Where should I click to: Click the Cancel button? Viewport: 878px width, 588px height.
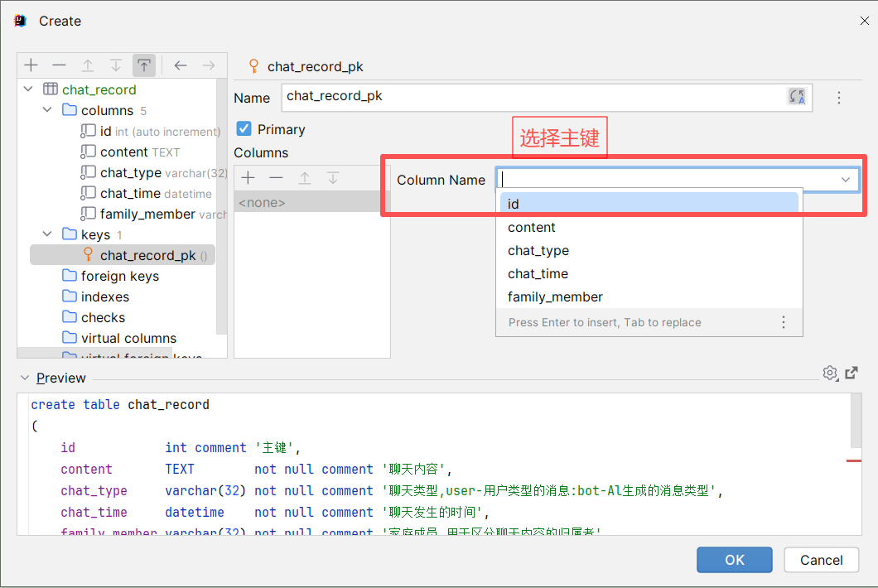pyautogui.click(x=821, y=560)
